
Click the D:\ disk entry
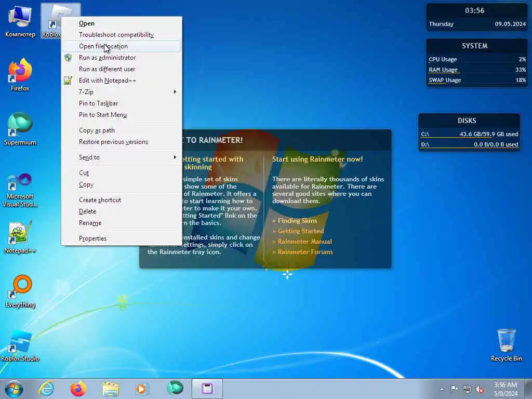(469, 145)
